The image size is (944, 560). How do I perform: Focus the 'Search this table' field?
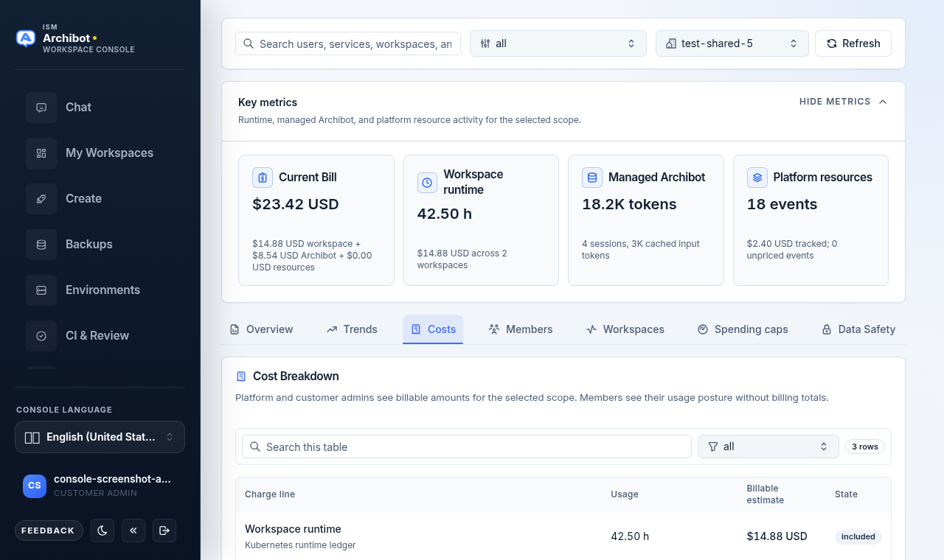click(x=467, y=447)
